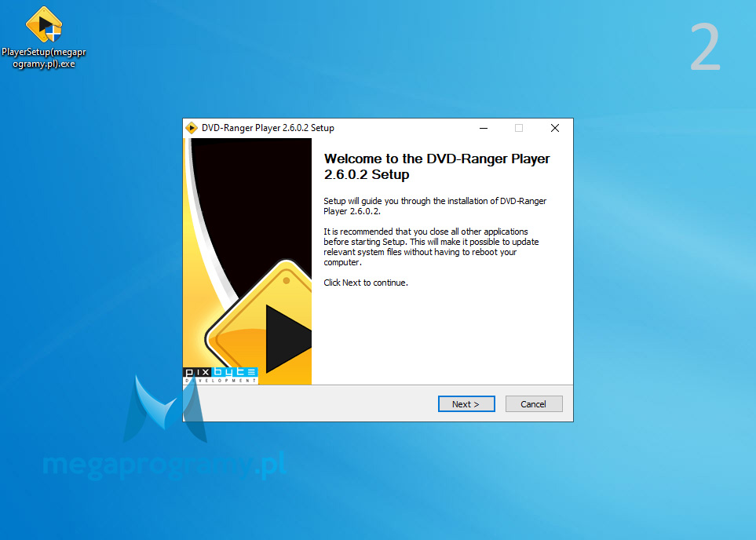Click the Next > button
This screenshot has width=756, height=540.
coord(466,404)
